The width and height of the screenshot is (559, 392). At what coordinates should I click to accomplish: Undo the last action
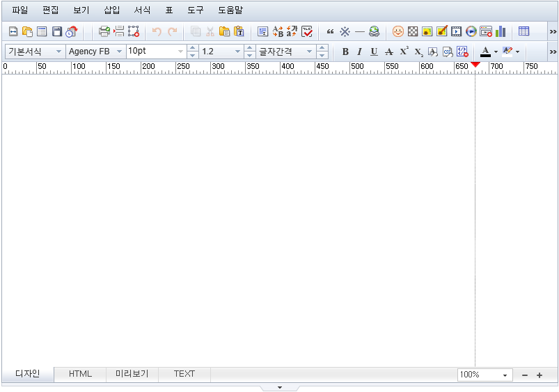[157, 32]
